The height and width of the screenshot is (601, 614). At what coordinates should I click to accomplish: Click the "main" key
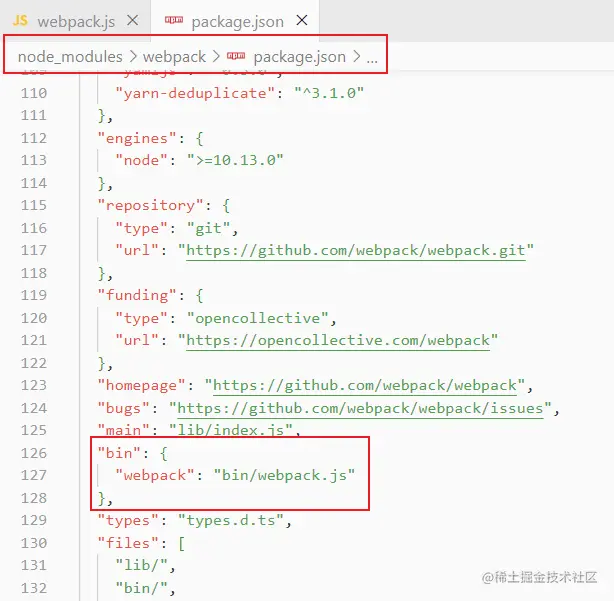(x=123, y=430)
